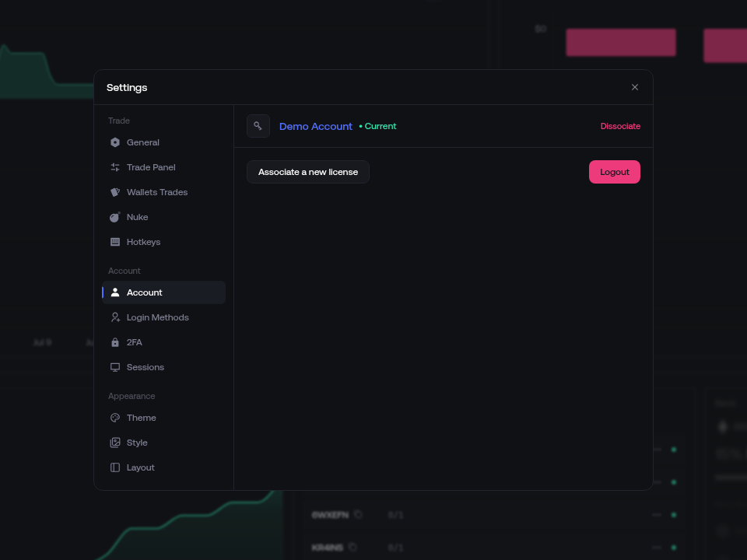Image resolution: width=747 pixels, height=560 pixels.
Task: Open the General settings page
Action: (163, 142)
